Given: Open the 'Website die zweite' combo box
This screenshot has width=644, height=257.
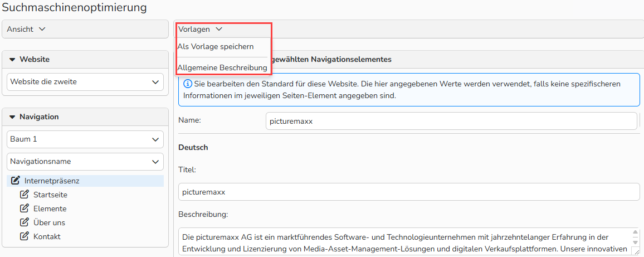Looking at the screenshot, I should (85, 82).
